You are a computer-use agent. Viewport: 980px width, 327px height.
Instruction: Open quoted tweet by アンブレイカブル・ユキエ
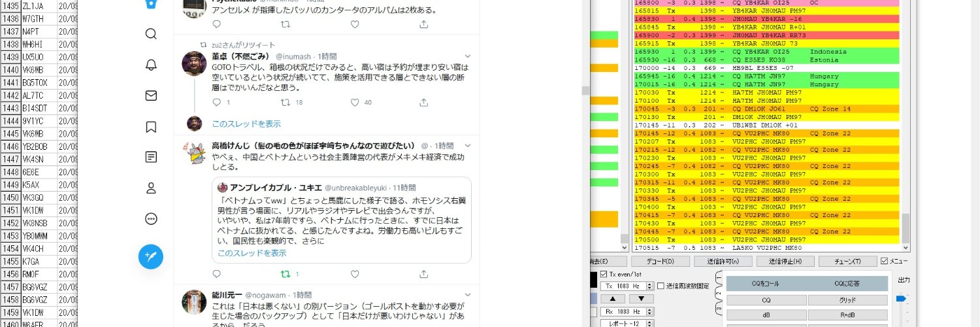tap(341, 220)
